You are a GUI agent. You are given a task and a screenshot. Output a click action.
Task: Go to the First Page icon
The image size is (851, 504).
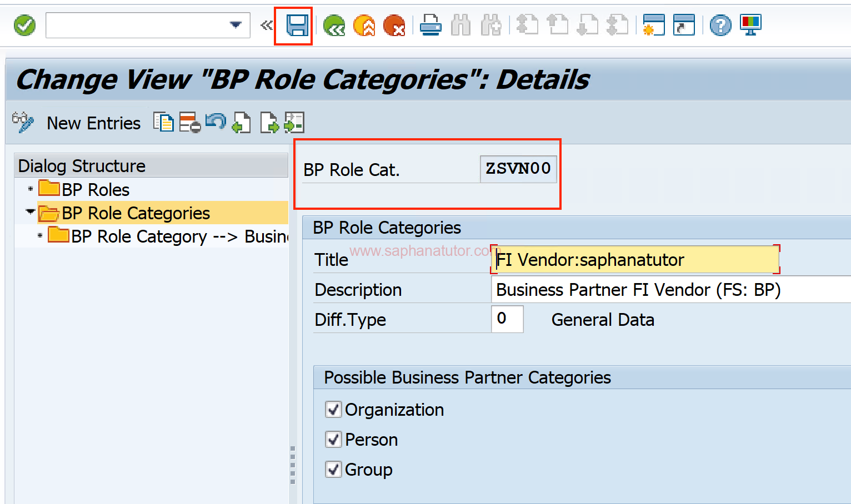(x=527, y=26)
